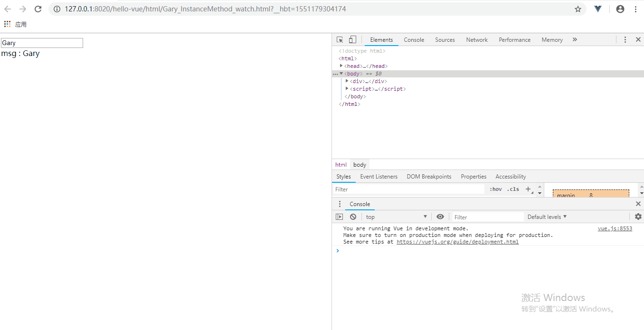Expand the head element node

point(341,66)
